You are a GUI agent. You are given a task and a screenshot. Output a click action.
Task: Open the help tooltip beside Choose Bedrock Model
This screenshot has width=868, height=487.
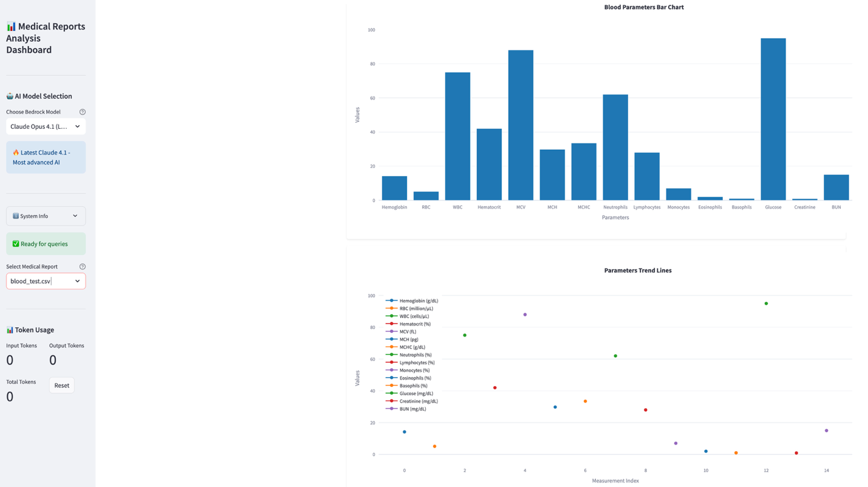tap(82, 112)
